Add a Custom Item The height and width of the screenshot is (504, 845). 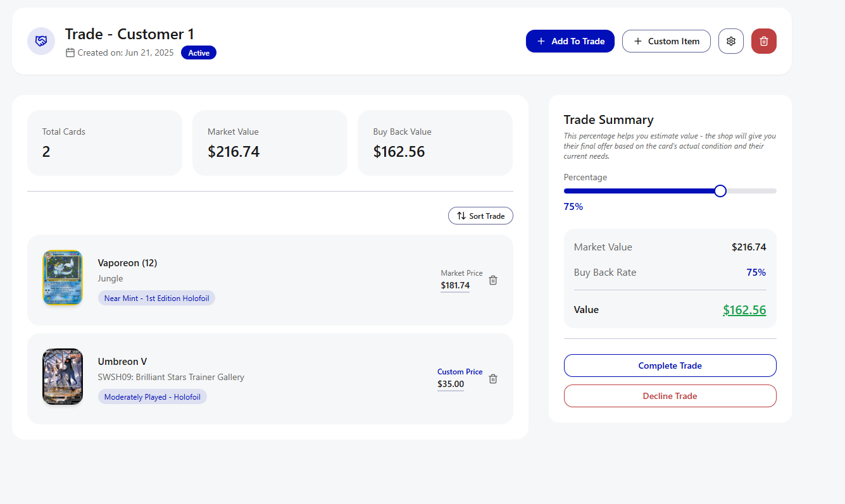(x=666, y=41)
